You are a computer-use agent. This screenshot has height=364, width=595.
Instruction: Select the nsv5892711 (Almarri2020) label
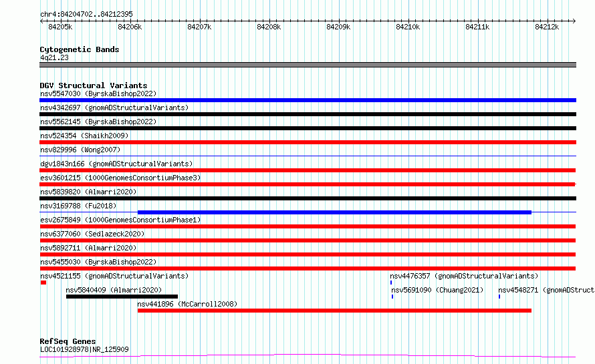click(88, 248)
